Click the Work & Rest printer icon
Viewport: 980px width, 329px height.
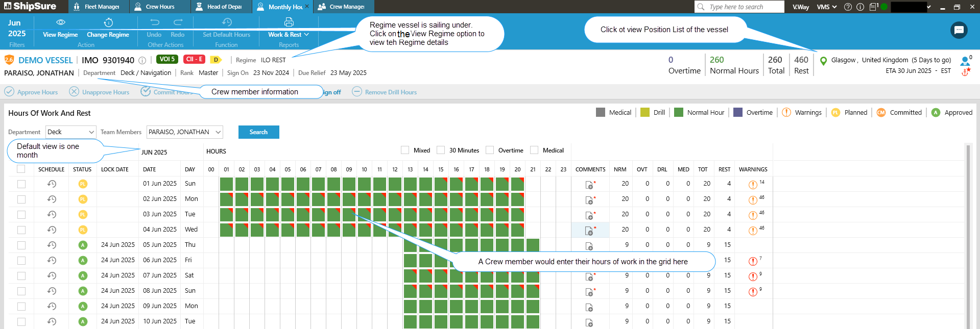[x=289, y=22]
